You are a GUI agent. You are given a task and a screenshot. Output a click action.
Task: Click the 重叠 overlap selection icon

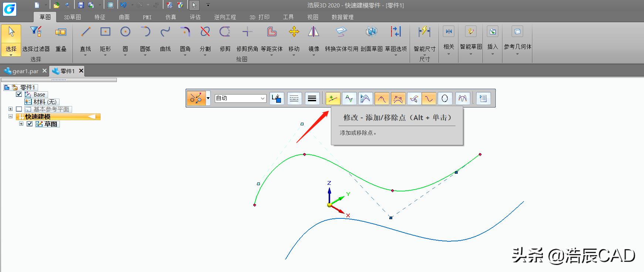(61, 32)
